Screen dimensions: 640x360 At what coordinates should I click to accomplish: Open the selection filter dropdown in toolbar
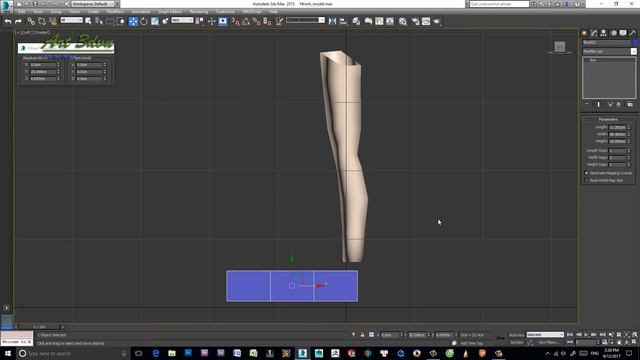[x=71, y=20]
